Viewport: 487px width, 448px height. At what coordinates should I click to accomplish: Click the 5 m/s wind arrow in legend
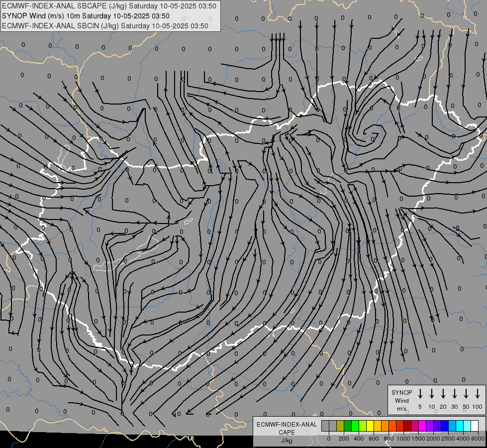click(x=420, y=394)
